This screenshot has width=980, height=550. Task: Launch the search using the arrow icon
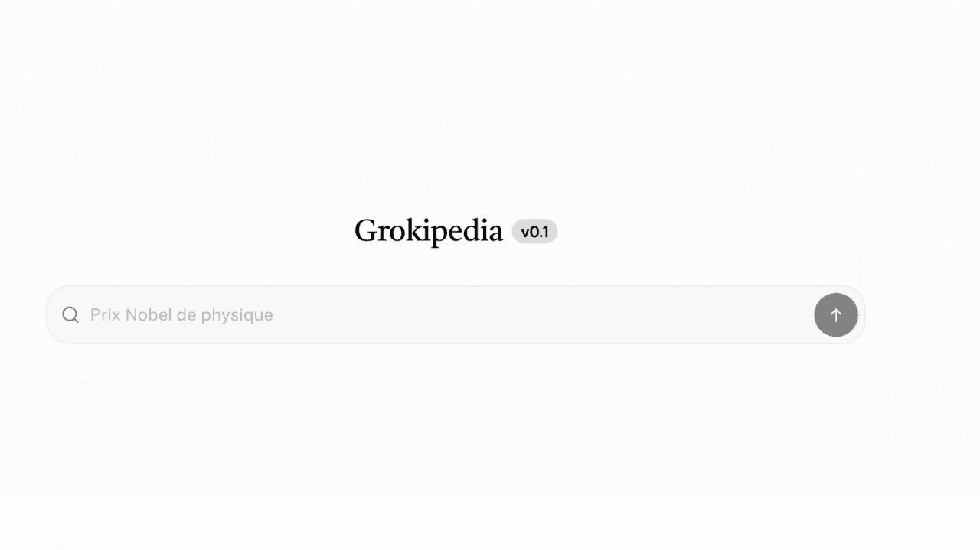tap(835, 314)
